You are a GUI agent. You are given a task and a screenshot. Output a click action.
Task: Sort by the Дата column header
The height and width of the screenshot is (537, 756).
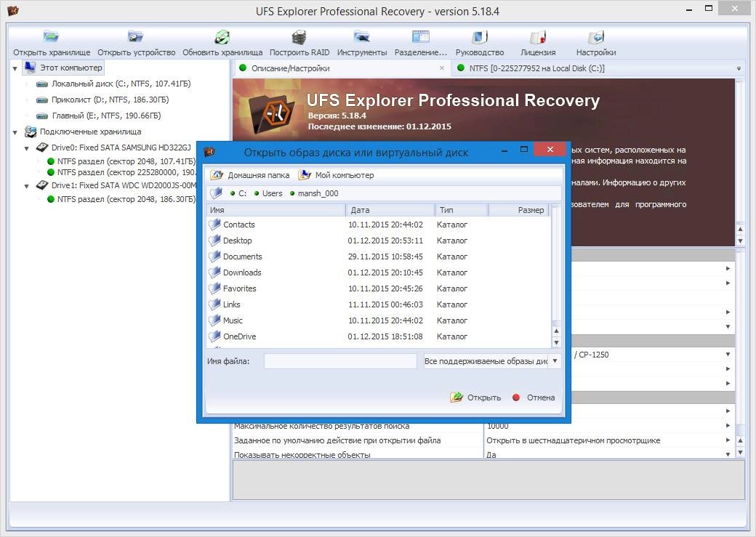tap(390, 210)
